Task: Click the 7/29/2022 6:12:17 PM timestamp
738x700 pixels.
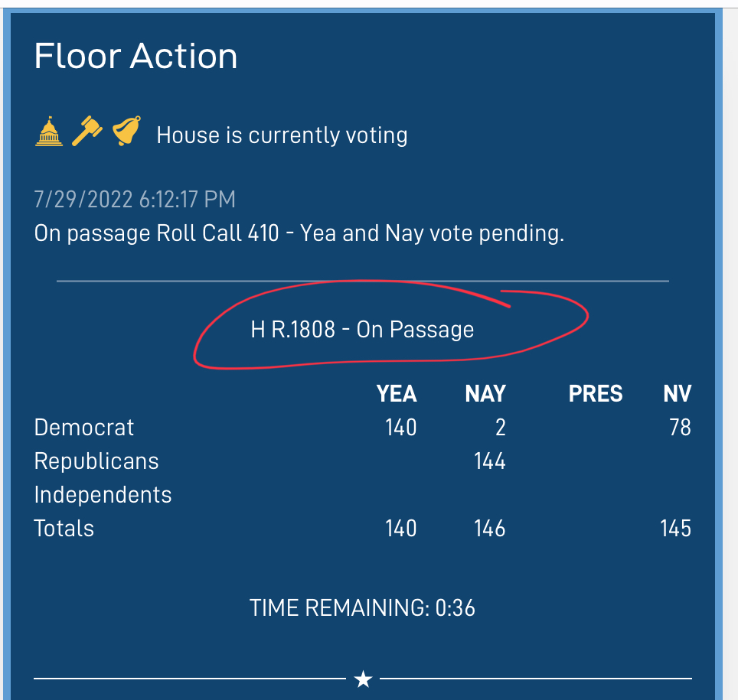Action: 135,200
